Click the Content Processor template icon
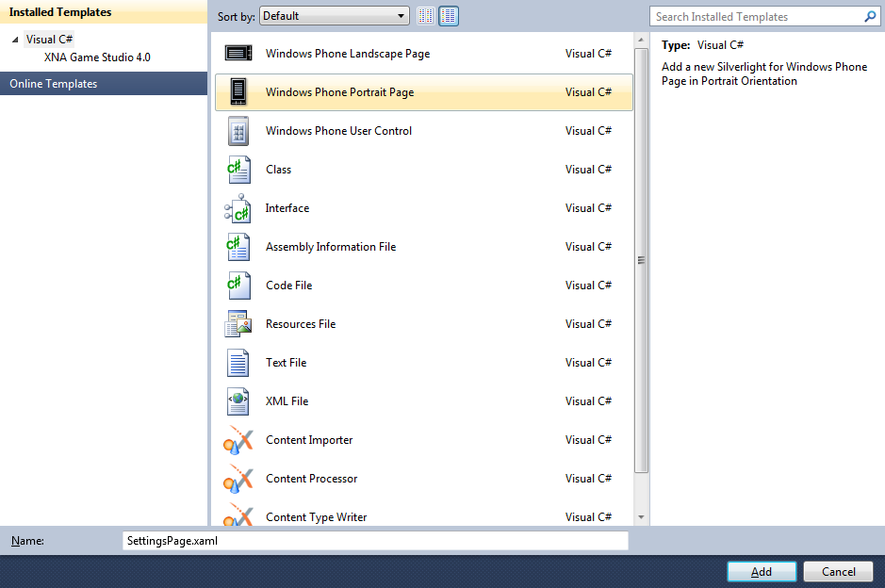885x588 pixels. (x=238, y=479)
